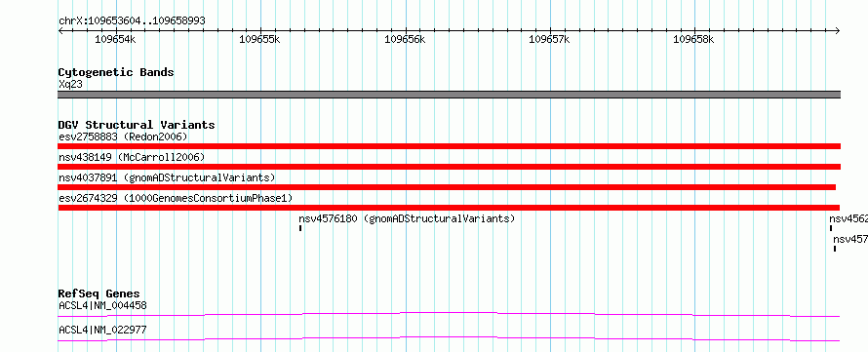The width and height of the screenshot is (868, 352).
Task: Click the 109658k ruler position label
Action: (694, 39)
